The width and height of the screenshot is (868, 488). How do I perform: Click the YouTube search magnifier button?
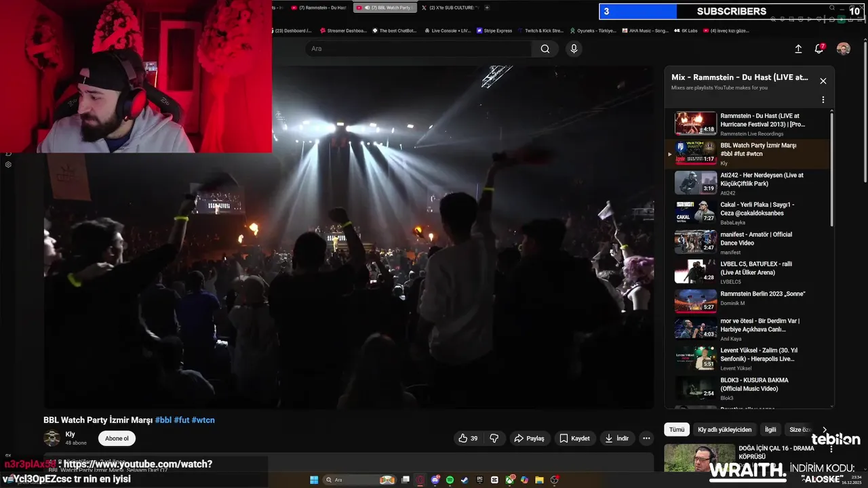point(545,49)
